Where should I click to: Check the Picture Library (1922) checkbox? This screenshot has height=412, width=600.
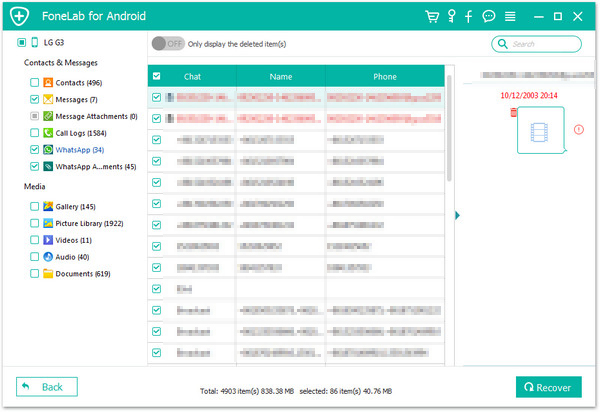coord(34,223)
